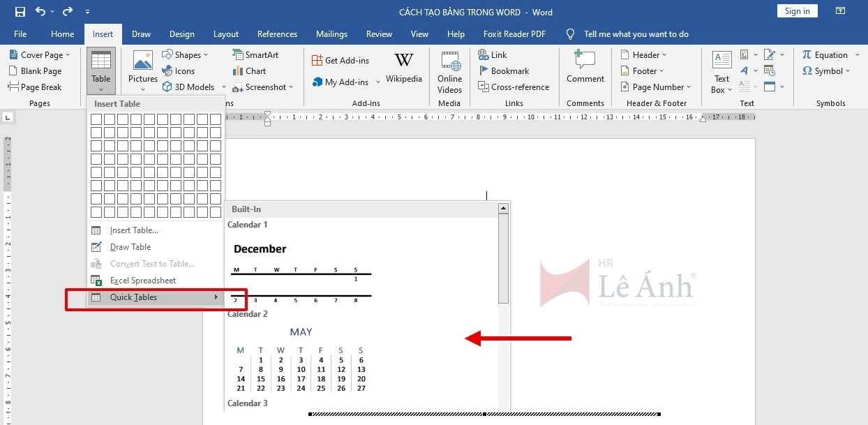Switch to the Layout tab
Screen dimensions: 868x425
[x=226, y=34]
